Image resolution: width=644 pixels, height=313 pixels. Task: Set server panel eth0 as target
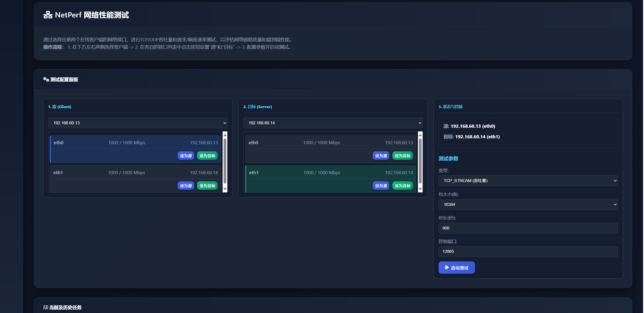pyautogui.click(x=402, y=156)
